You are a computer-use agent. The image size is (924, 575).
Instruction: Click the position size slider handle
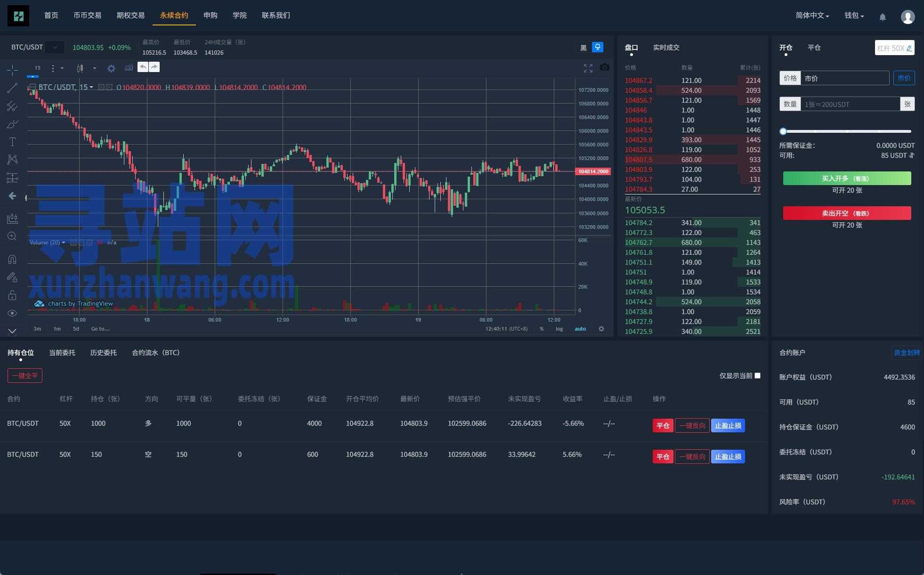[x=783, y=131]
